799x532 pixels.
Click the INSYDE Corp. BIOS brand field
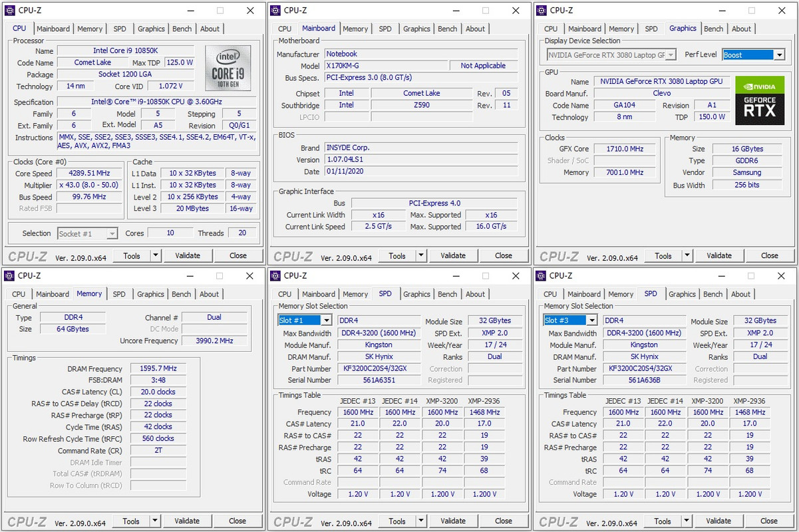pos(420,148)
